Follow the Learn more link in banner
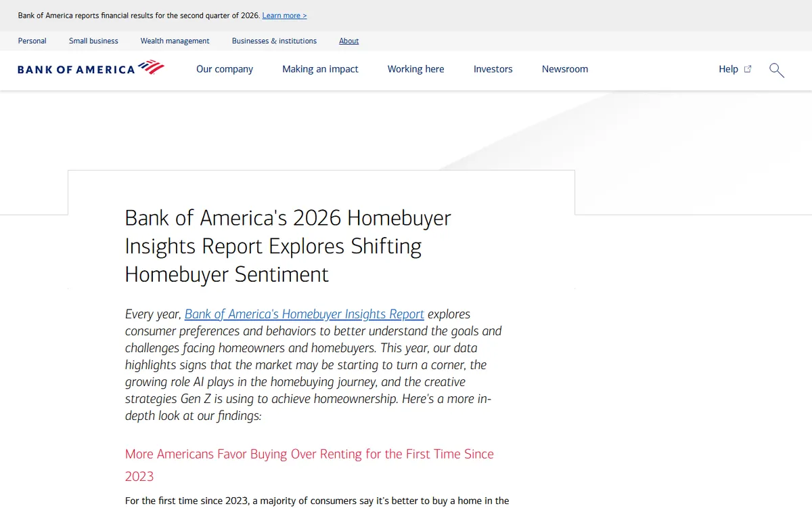Screen dimensions: 812x508 tap(284, 16)
